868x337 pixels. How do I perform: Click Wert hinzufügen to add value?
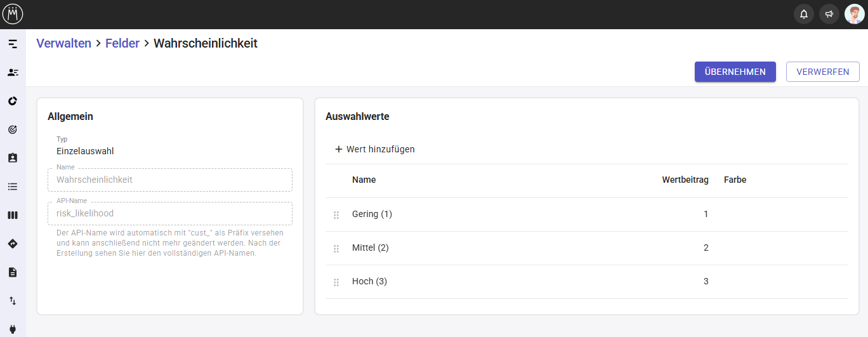pyautogui.click(x=374, y=149)
